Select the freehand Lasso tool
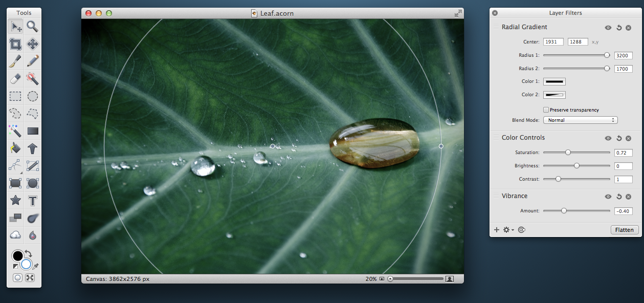The height and width of the screenshot is (303, 644). pos(16,114)
